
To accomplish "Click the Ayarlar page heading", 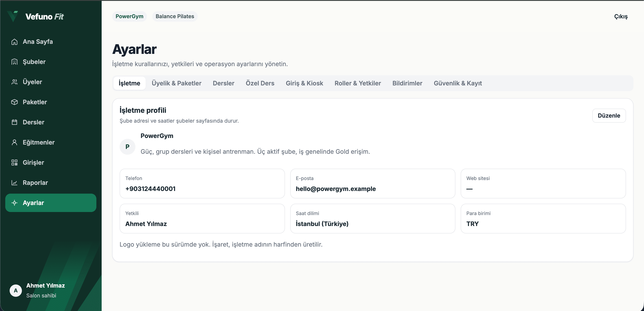I will click(x=134, y=49).
